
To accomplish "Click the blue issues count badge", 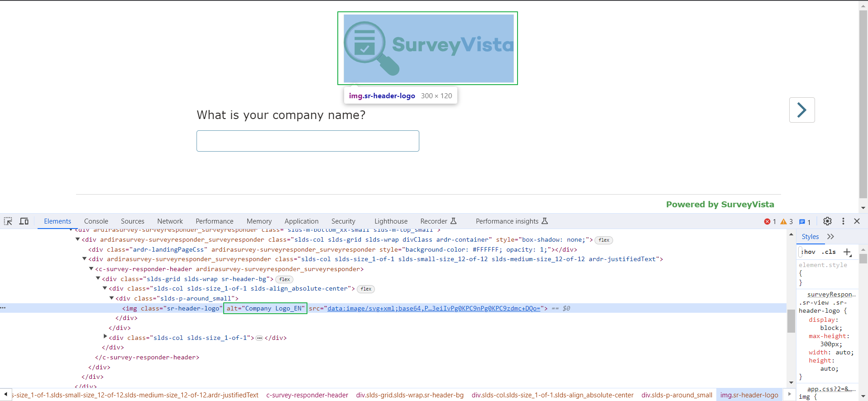I will pos(805,222).
